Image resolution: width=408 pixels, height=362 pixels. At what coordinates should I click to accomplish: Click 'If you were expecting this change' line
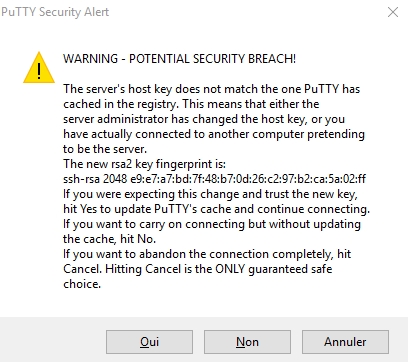click(x=210, y=194)
